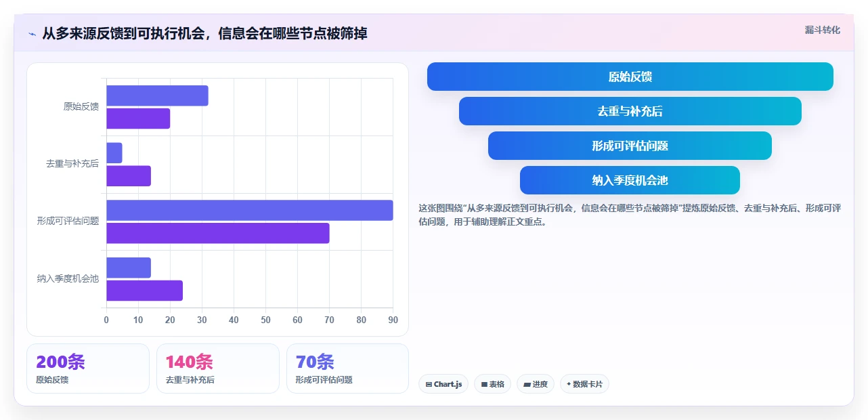
Task: Click the description paragraph under the funnel
Action: tap(630, 215)
